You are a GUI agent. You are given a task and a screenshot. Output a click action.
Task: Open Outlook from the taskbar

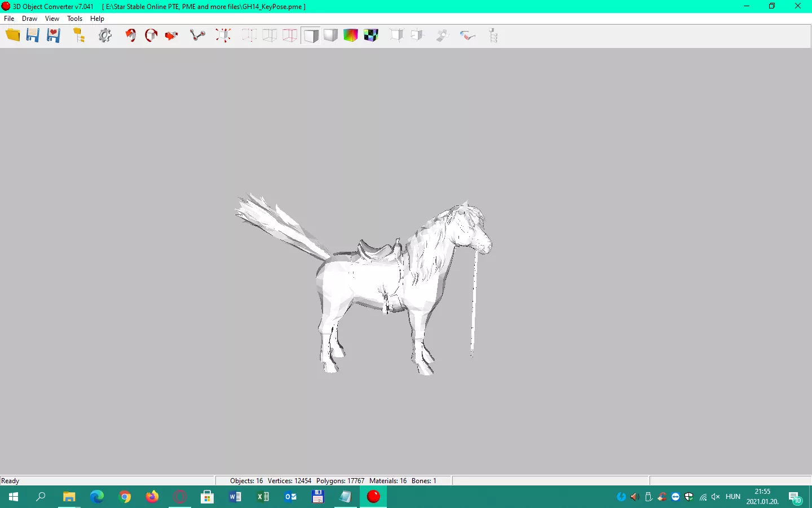pos(290,497)
